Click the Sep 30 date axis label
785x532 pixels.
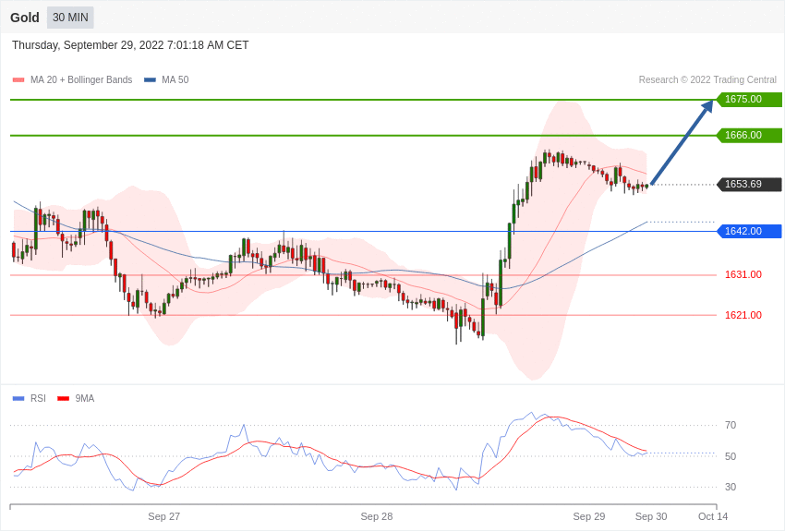[651, 516]
